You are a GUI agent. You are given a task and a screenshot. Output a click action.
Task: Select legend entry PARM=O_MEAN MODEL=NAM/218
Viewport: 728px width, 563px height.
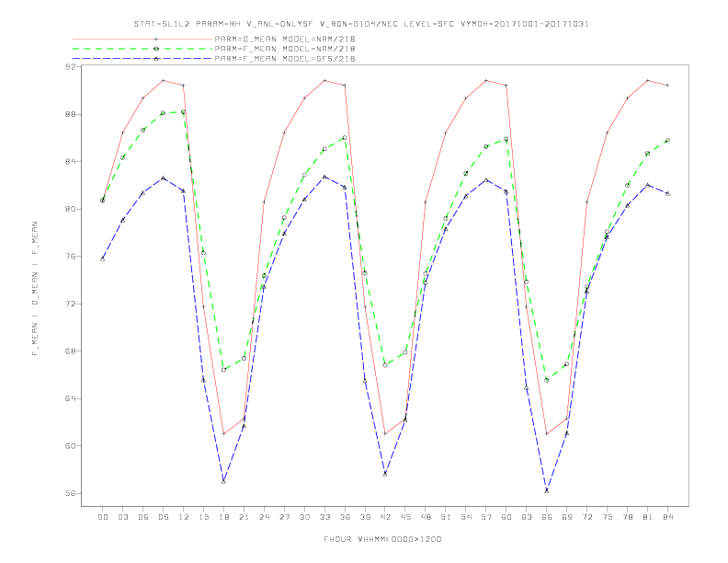(x=285, y=39)
